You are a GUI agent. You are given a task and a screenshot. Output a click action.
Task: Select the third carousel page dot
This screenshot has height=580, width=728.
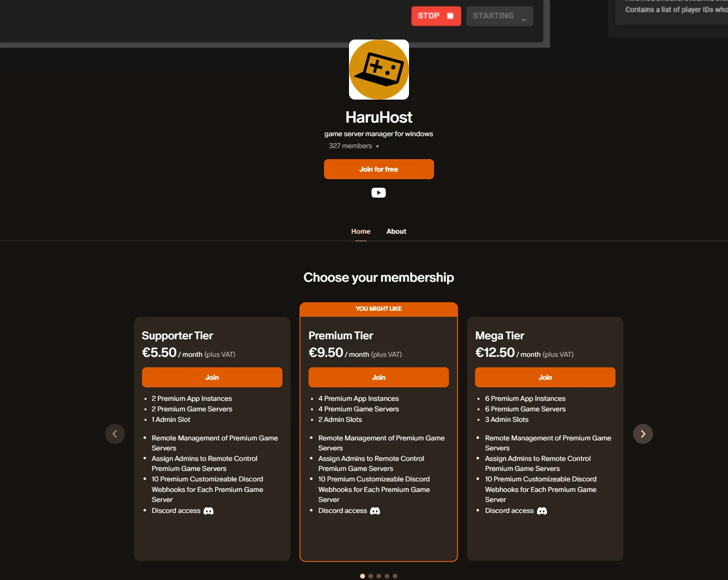(x=378, y=576)
